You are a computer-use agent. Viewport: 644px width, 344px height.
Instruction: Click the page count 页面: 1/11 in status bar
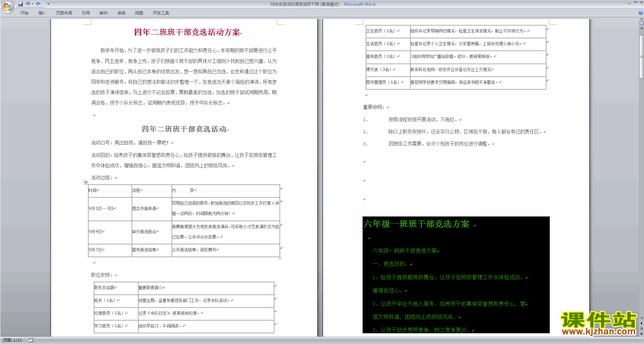point(12,340)
